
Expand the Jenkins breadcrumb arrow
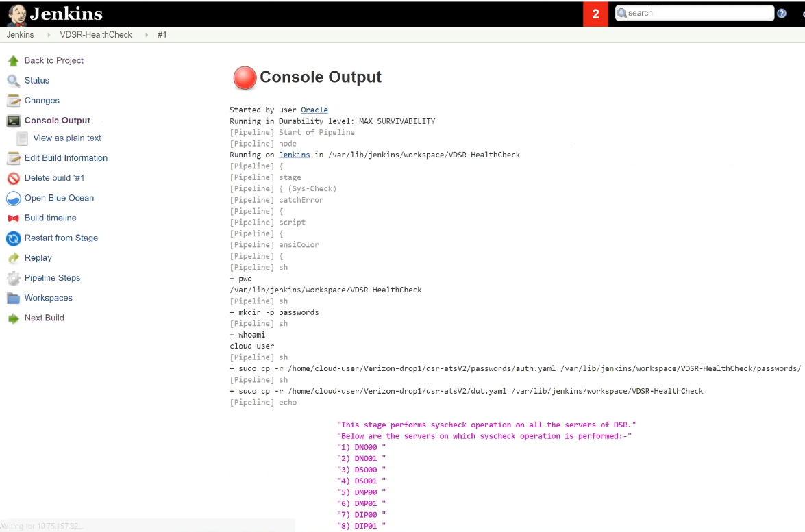tap(49, 35)
